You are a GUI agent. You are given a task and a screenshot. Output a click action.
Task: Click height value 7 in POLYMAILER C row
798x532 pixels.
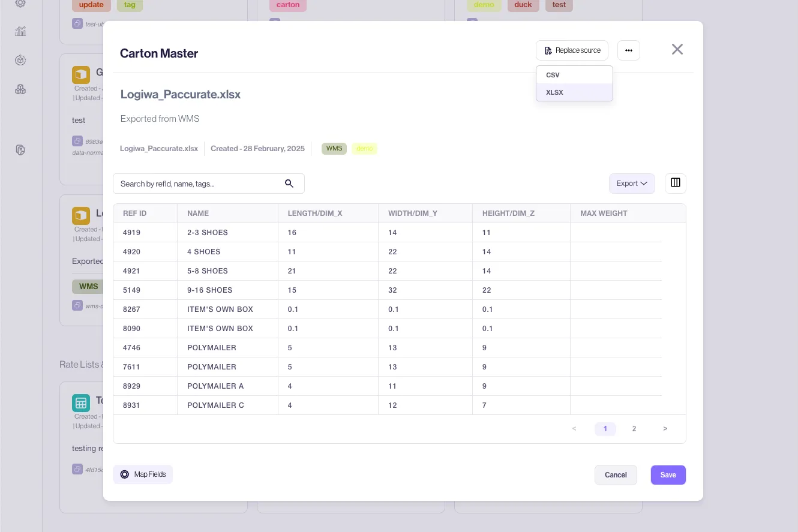click(484, 405)
